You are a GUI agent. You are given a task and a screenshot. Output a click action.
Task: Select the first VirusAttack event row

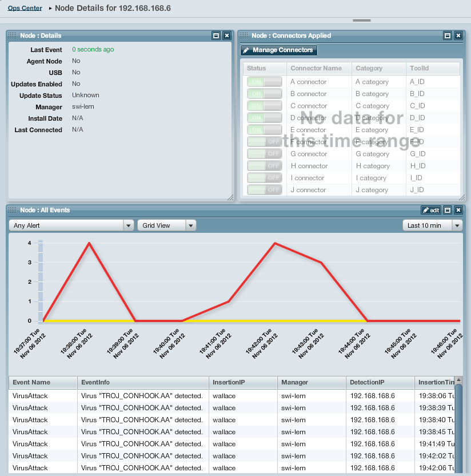pos(232,396)
